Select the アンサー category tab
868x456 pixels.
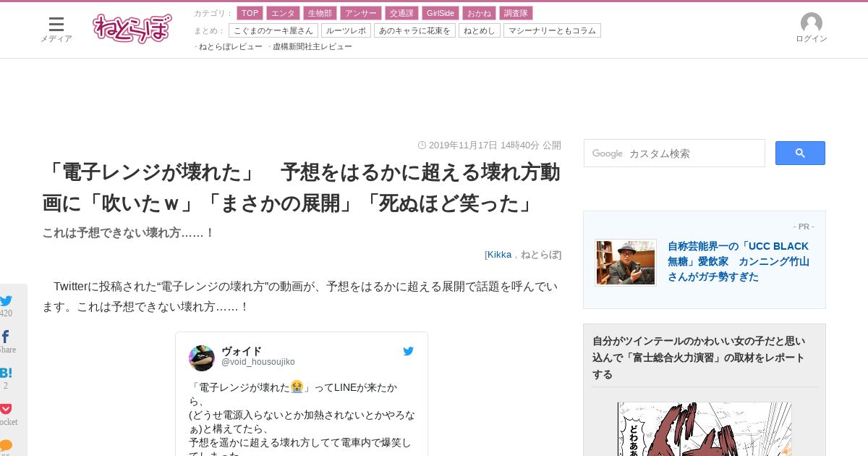pyautogui.click(x=361, y=13)
